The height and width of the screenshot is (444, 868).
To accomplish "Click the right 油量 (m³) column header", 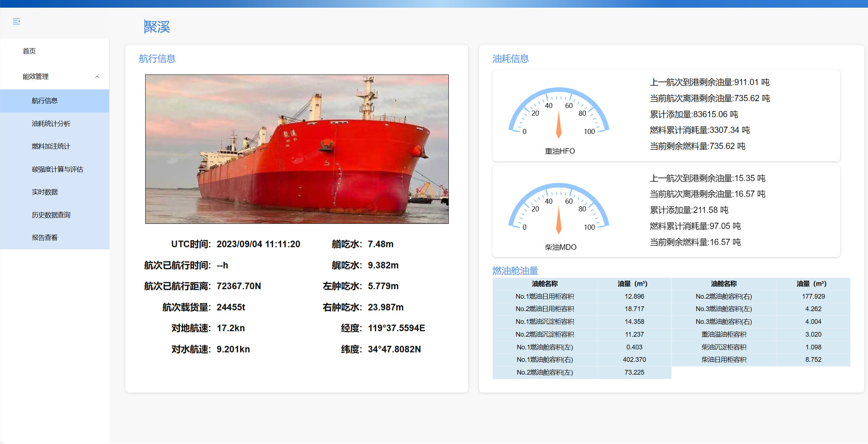I will [x=811, y=284].
